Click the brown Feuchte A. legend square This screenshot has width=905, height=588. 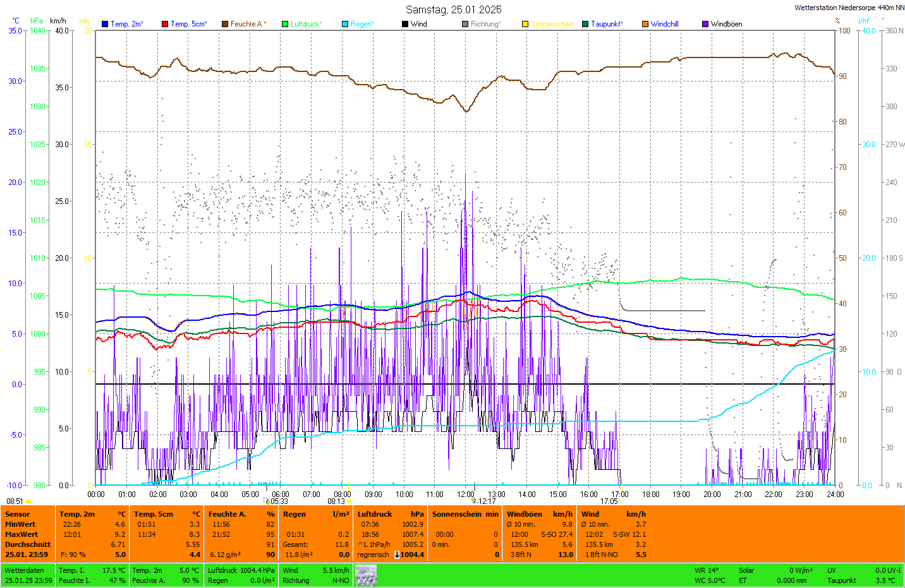click(x=225, y=24)
